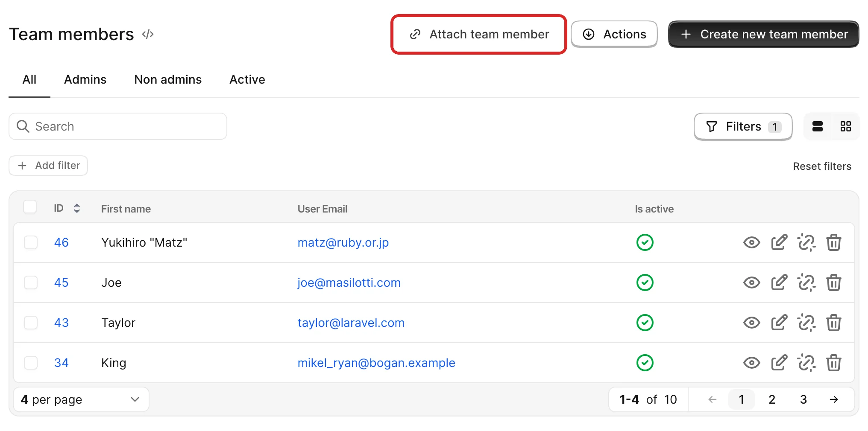Click the name Taylor in the table
The image size is (868, 431).
coord(118,323)
